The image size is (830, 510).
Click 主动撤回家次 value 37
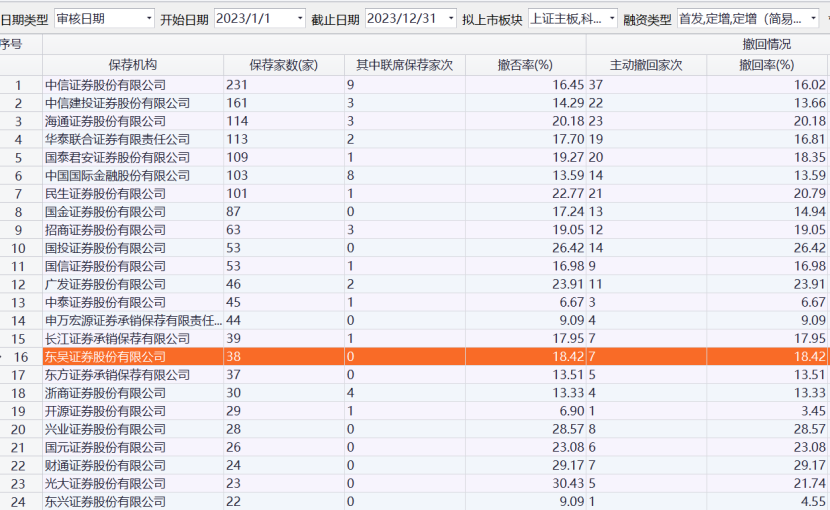[596, 85]
